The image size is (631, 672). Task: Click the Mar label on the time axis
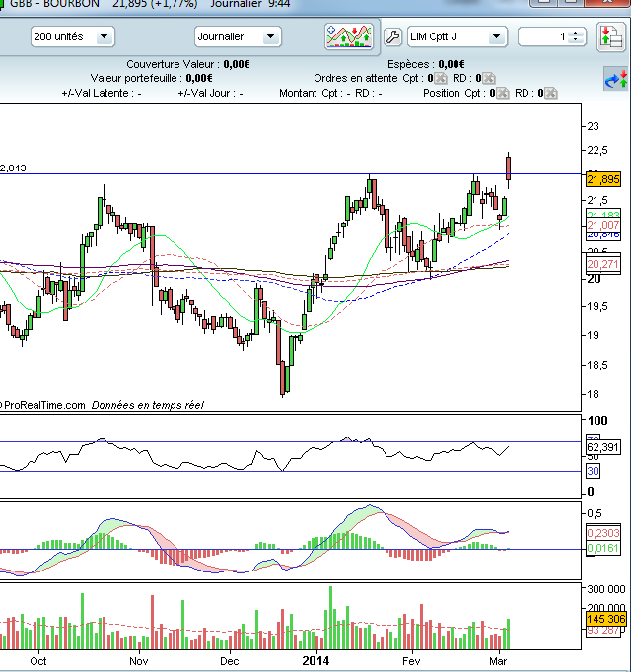click(498, 661)
